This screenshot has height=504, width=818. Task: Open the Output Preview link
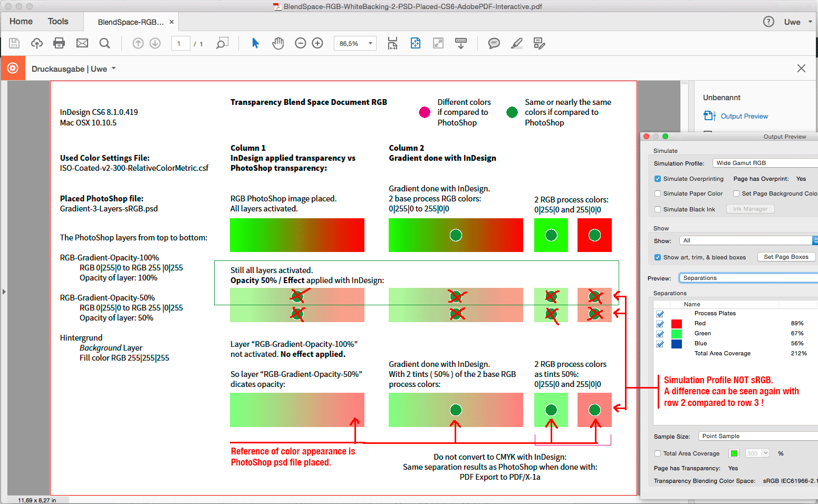(744, 116)
